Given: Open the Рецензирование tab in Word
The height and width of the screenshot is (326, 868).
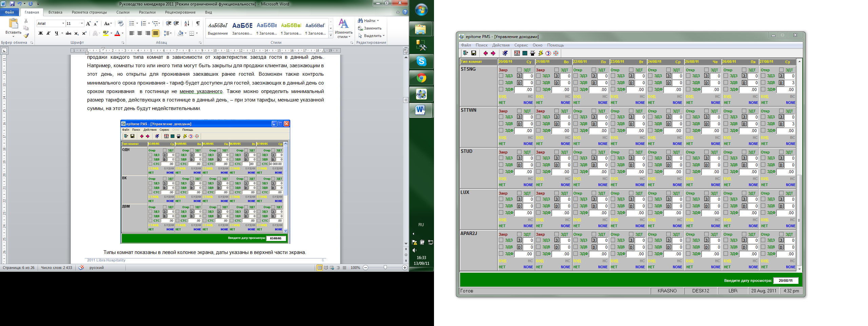Looking at the screenshot, I should tap(180, 12).
